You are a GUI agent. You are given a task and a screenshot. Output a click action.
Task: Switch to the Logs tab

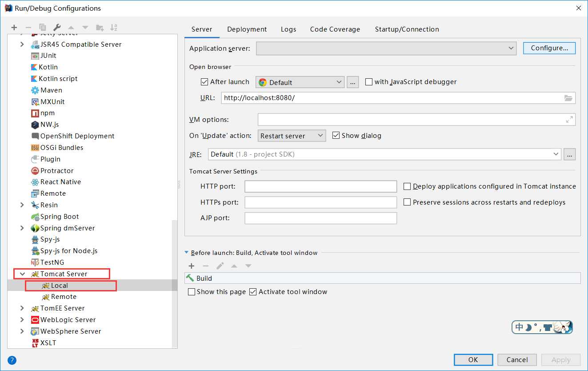point(288,29)
